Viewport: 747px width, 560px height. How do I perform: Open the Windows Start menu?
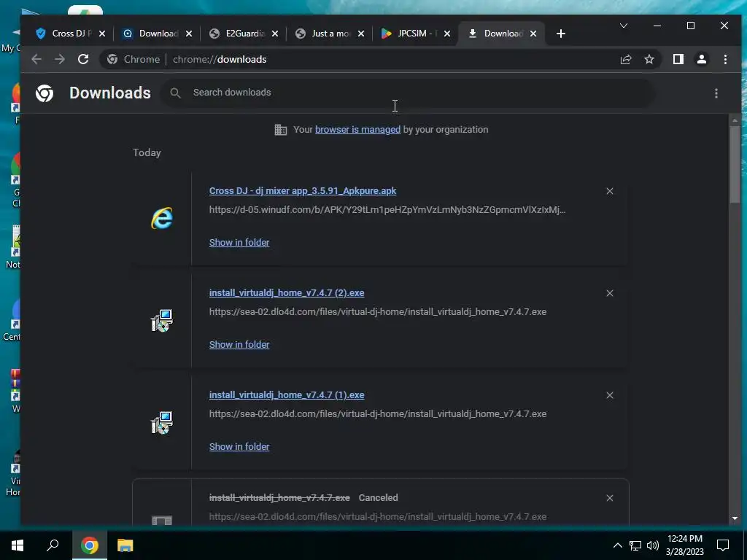click(x=18, y=545)
